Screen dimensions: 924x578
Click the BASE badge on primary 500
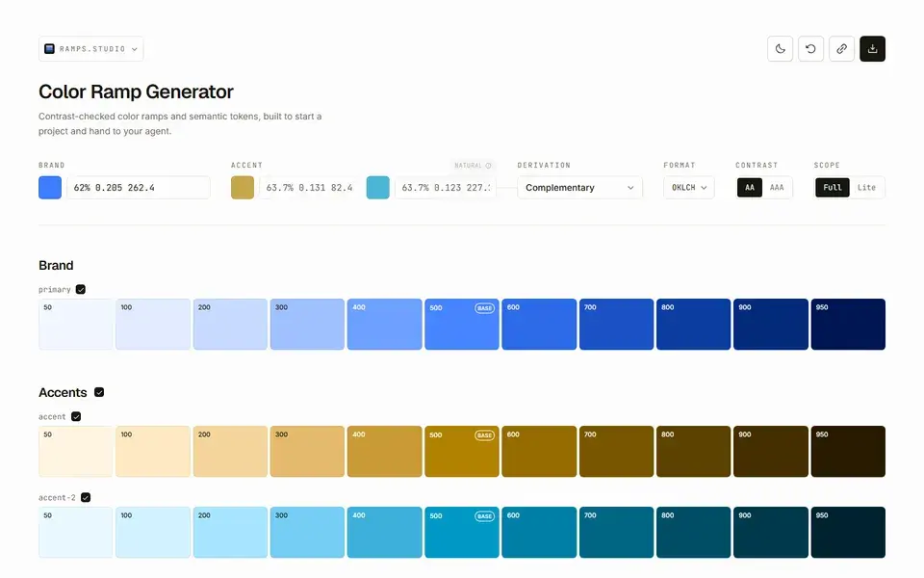coord(484,308)
